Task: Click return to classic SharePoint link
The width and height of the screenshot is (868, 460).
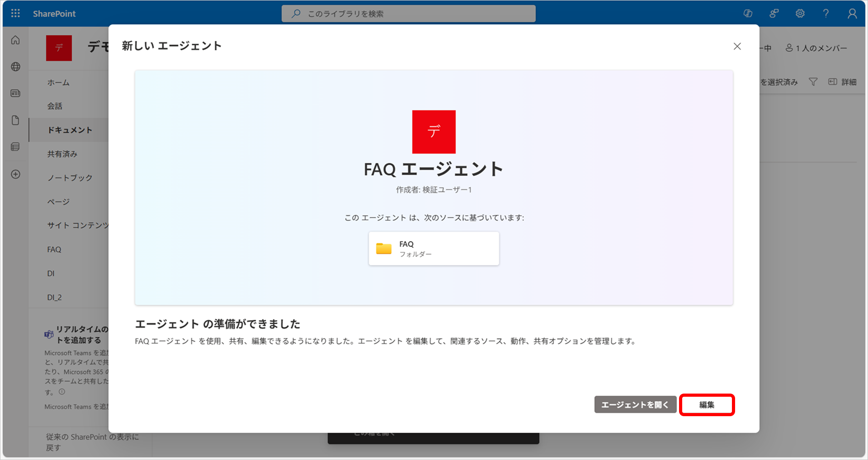Action: click(92, 442)
